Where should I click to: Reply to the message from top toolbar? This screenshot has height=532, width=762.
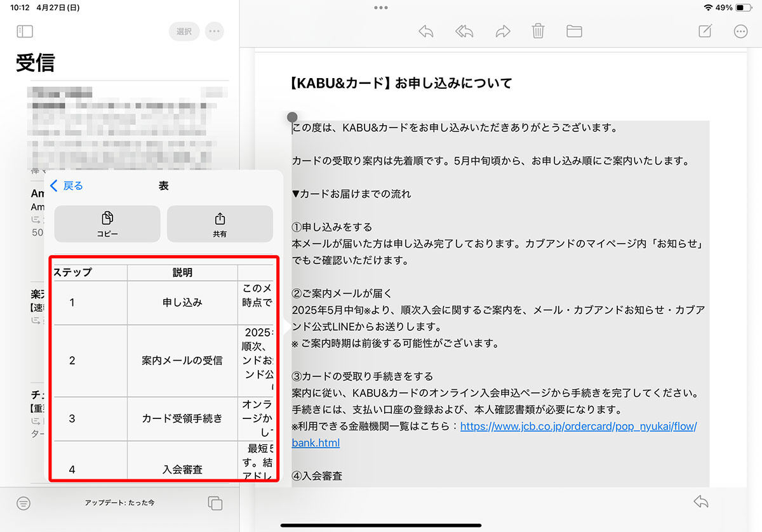(426, 31)
